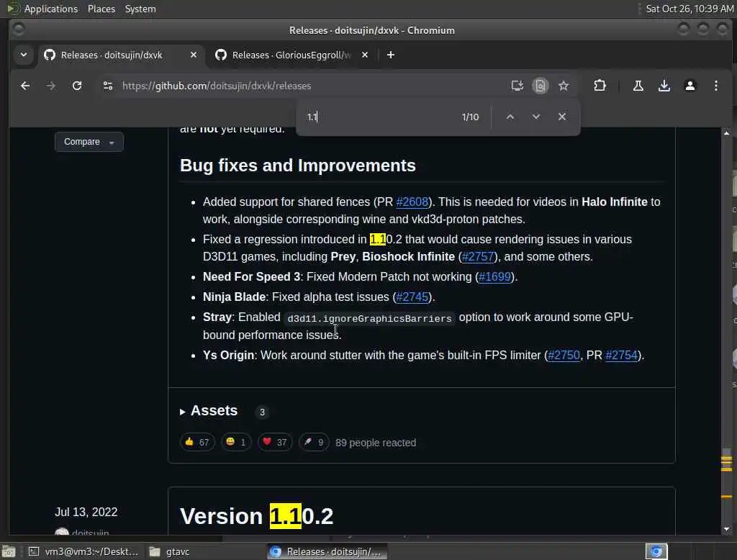The height and width of the screenshot is (560, 737).
Task: Switch to the gtavc folder taskbar item
Action: tap(170, 551)
